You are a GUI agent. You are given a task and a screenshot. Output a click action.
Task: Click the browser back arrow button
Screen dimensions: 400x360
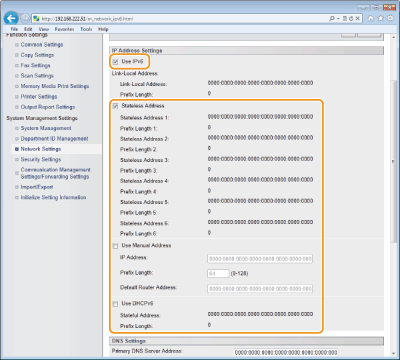11,18
